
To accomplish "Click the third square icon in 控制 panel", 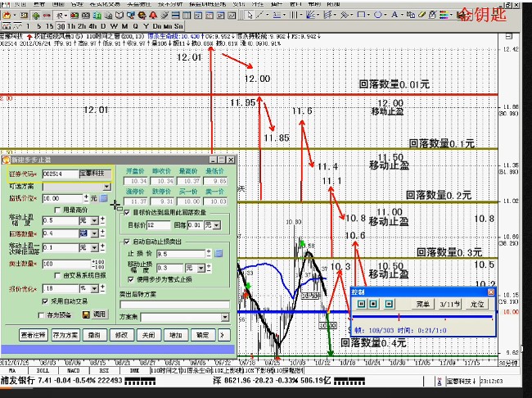I will pos(389,304).
